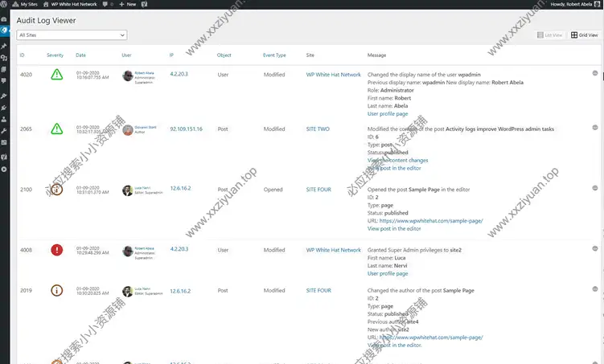Switch to Grid View
Viewport: 604px width, 364px height.
click(x=585, y=35)
